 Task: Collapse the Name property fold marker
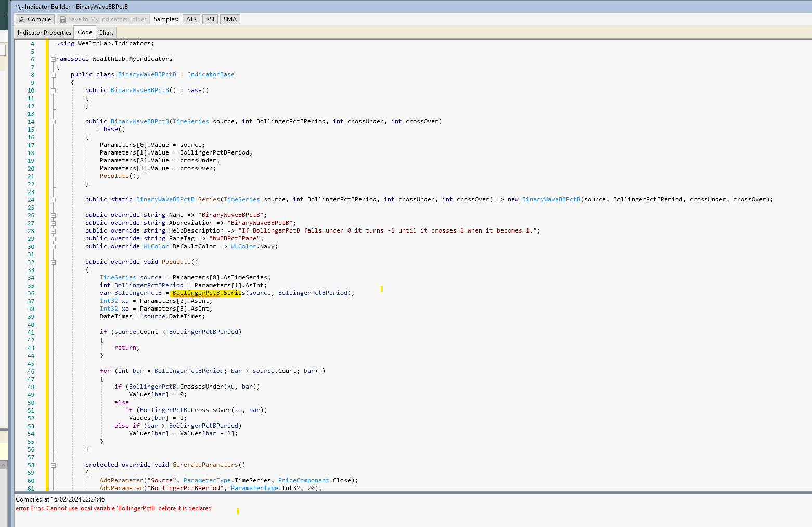point(53,215)
